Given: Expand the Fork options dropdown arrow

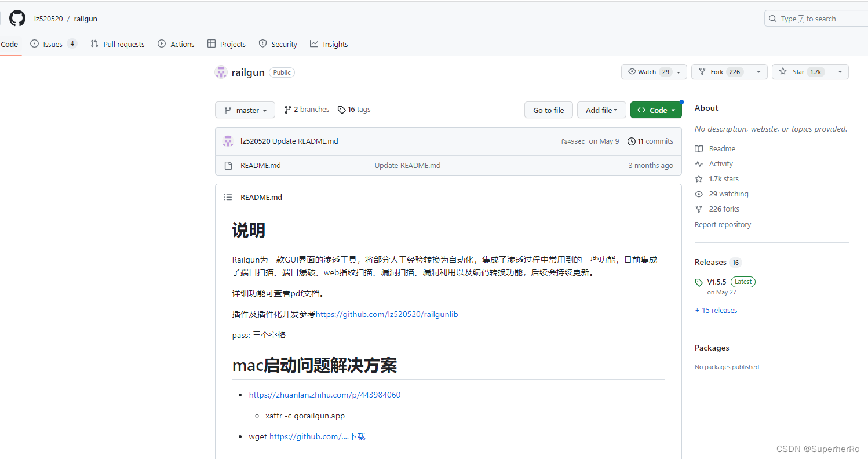Looking at the screenshot, I should click(758, 72).
